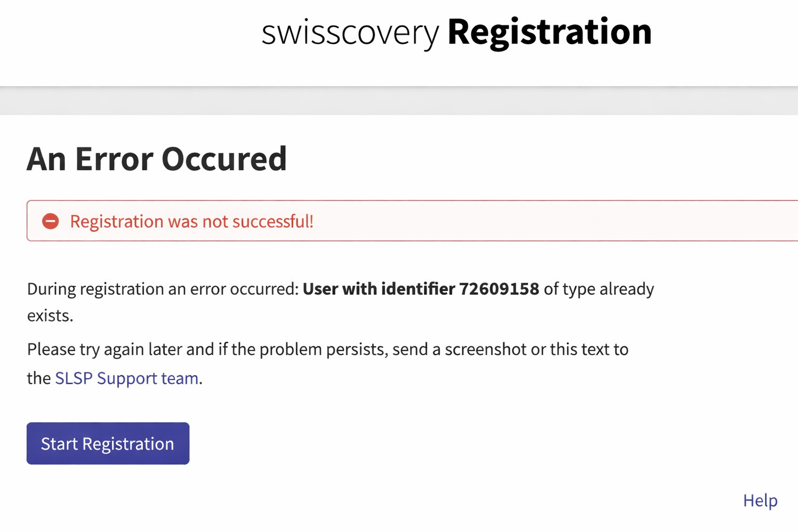The width and height of the screenshot is (798, 532).
Task: Click During registration an error occurred text
Action: tap(163, 289)
